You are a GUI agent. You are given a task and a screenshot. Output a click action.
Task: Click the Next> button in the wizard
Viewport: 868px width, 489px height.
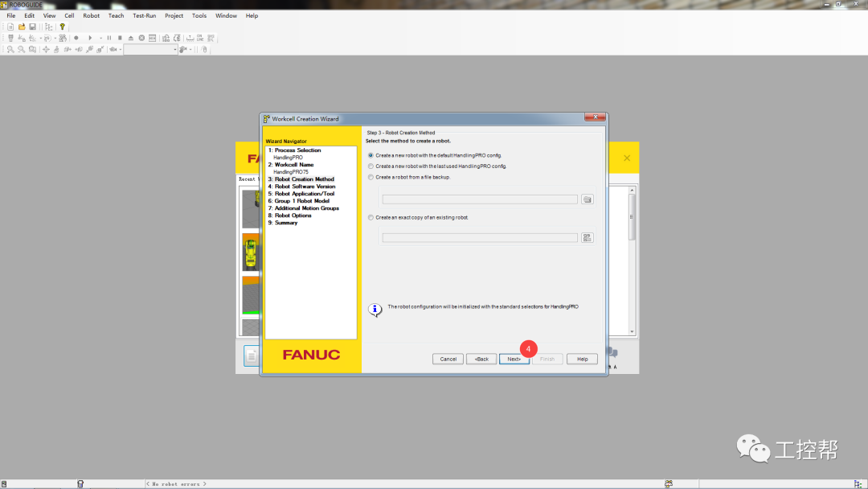coord(514,359)
